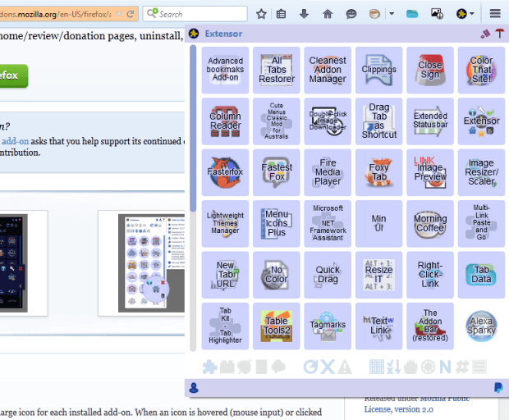Click the Alexa Sparky icon

(x=481, y=326)
